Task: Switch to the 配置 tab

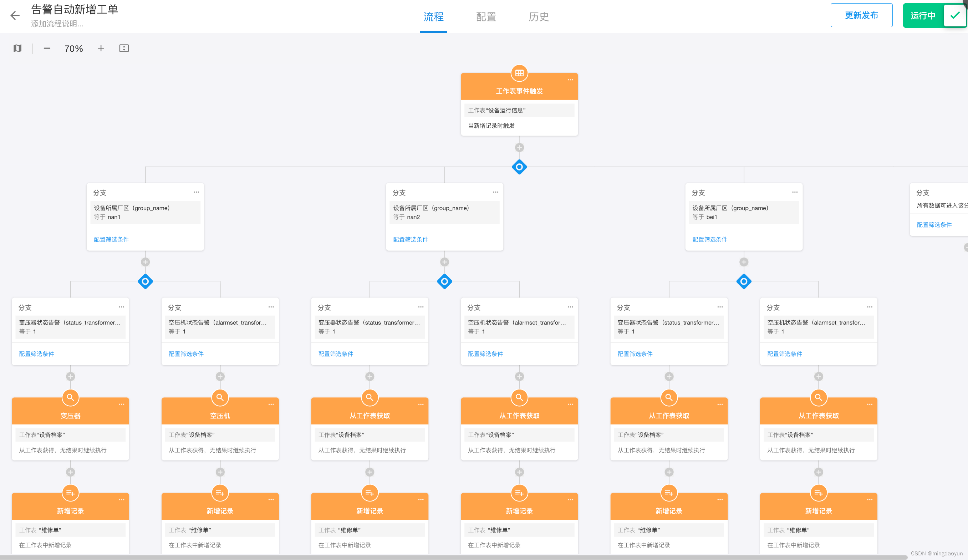Action: click(x=486, y=17)
